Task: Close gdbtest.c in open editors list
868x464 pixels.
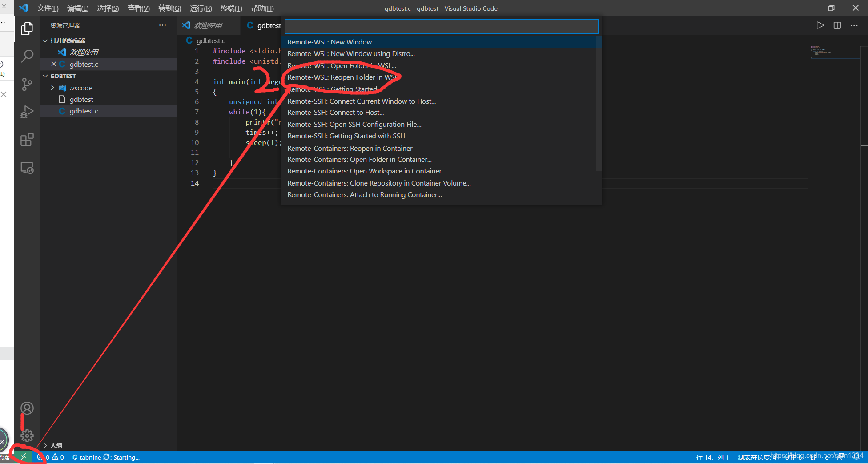Action: pyautogui.click(x=53, y=64)
